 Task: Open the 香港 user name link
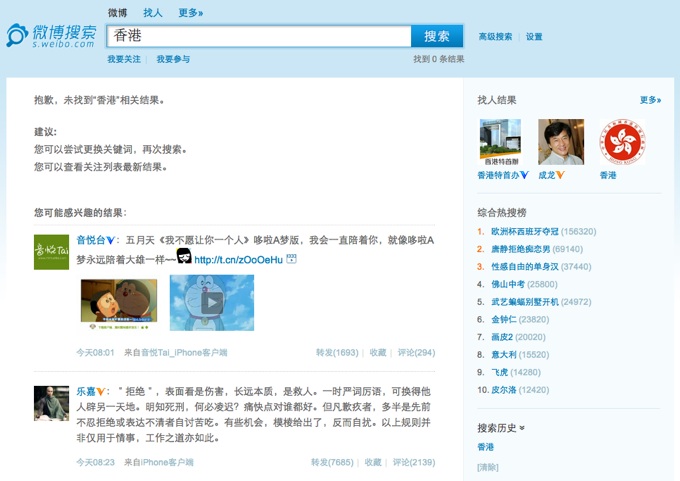pyautogui.click(x=608, y=175)
